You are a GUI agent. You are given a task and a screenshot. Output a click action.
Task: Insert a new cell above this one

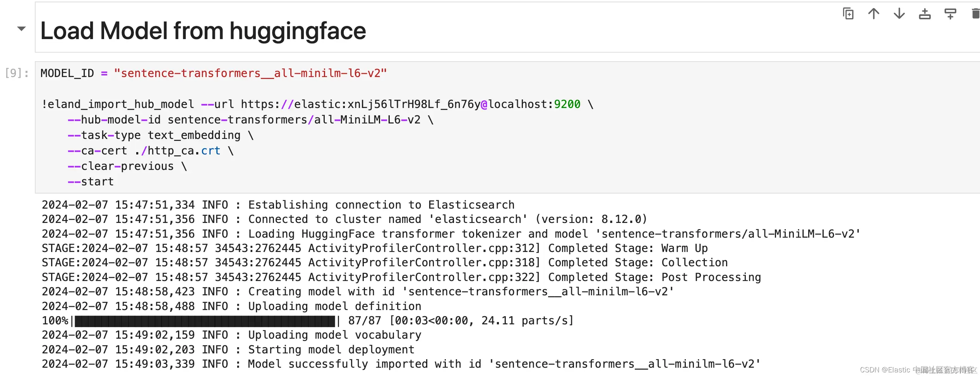[x=925, y=14]
